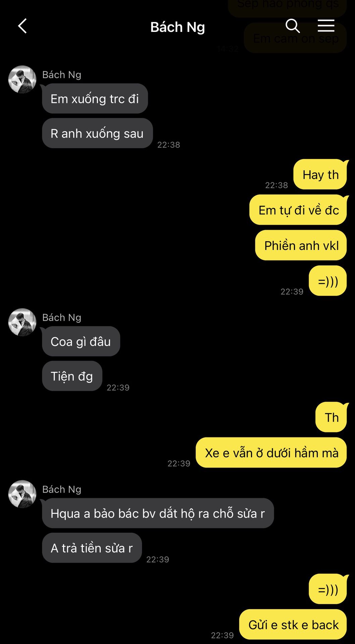Tap the yellow bubble 'Hay th'
Image resolution: width=355 pixels, height=644 pixels.
pyautogui.click(x=320, y=174)
